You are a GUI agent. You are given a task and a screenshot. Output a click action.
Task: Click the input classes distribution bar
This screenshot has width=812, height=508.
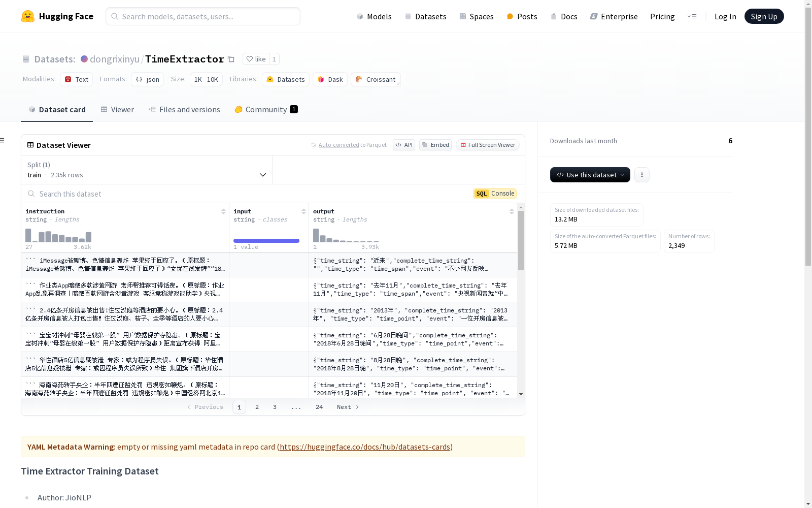pos(266,241)
